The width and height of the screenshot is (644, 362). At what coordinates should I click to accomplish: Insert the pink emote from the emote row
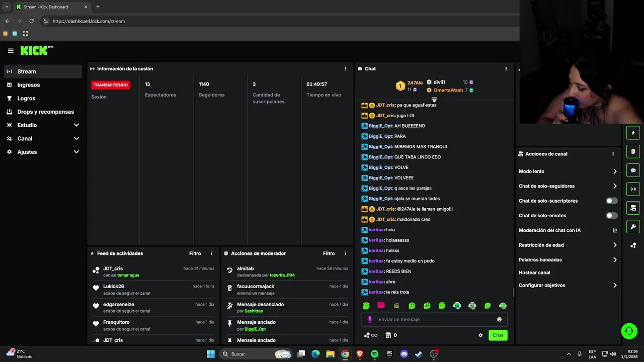click(381, 305)
